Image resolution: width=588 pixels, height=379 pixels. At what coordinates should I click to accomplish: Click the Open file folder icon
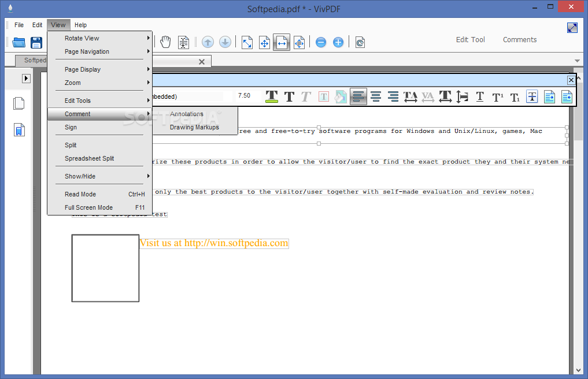19,42
